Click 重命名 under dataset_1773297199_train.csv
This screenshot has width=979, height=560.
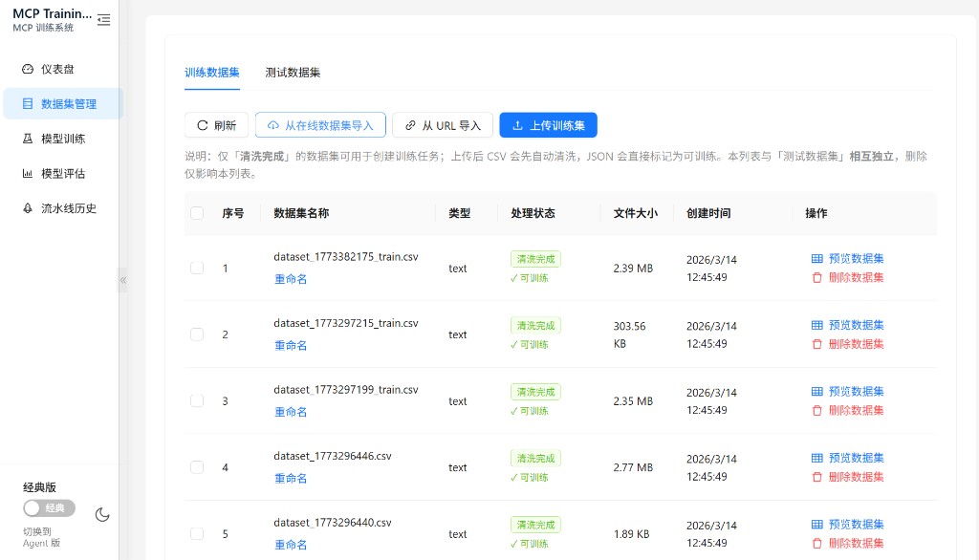pos(291,412)
